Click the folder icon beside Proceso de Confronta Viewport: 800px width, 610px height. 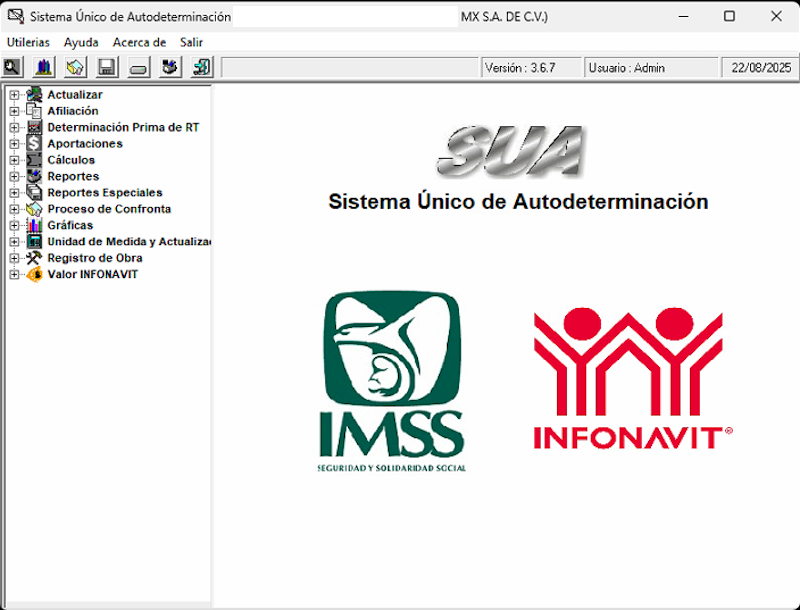(x=34, y=209)
